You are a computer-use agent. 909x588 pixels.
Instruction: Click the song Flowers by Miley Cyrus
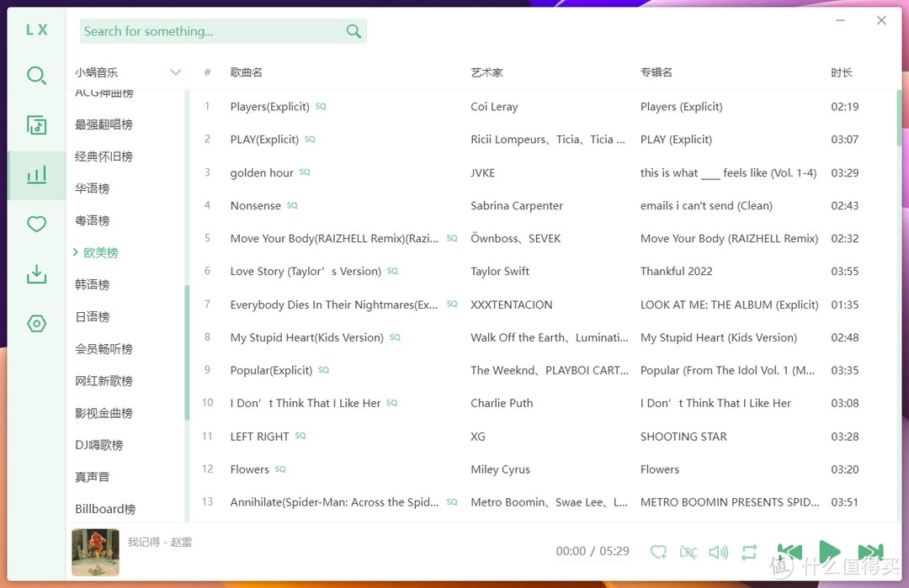tap(250, 469)
